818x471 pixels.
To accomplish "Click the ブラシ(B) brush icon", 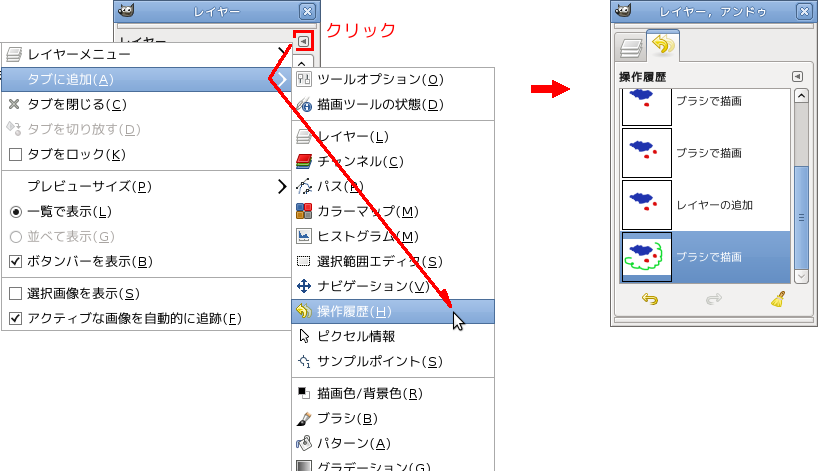I will [x=304, y=418].
